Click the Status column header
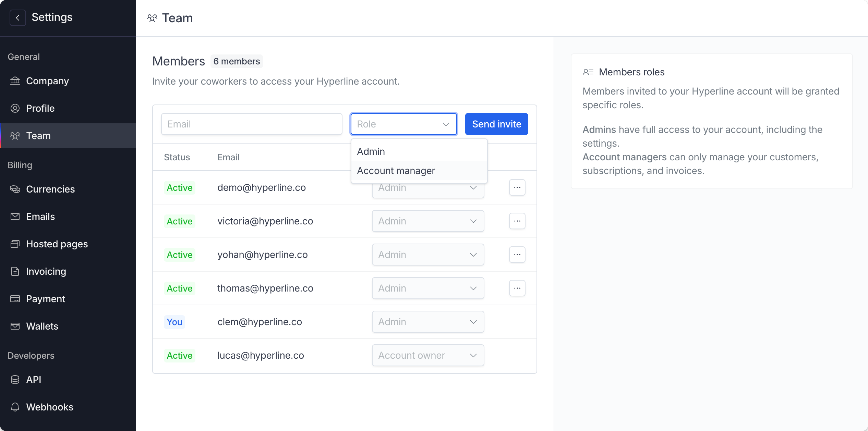The height and width of the screenshot is (431, 868). [177, 157]
